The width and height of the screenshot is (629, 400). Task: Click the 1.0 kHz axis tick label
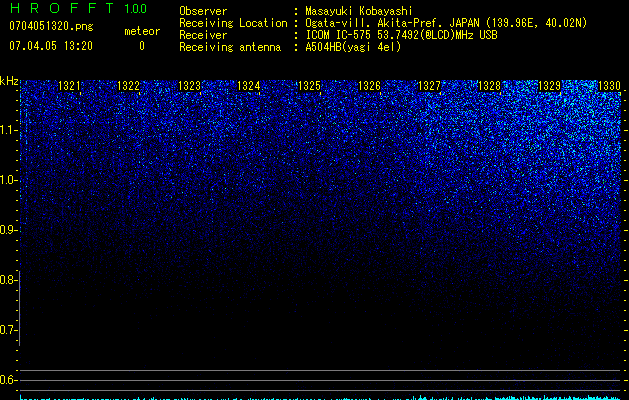pyautogui.click(x=8, y=180)
